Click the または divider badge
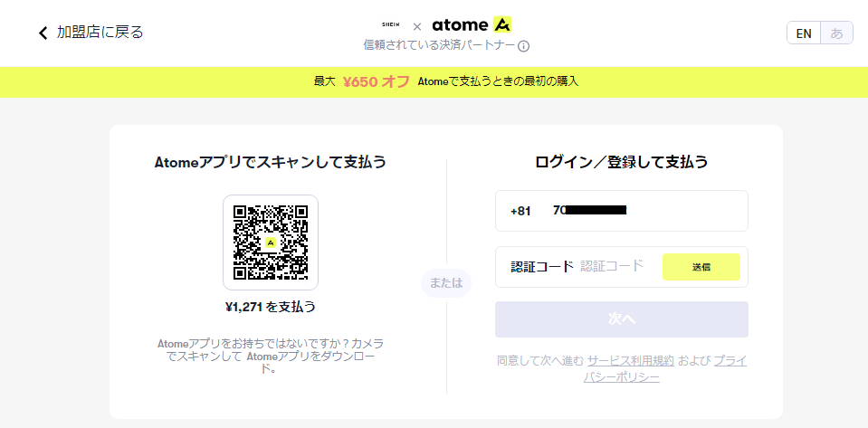The width and height of the screenshot is (868, 428). click(446, 283)
